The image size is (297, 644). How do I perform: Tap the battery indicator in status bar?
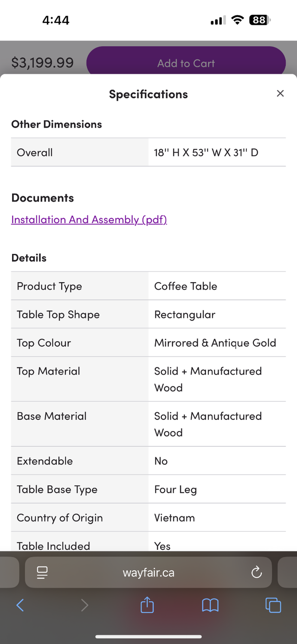[260, 20]
